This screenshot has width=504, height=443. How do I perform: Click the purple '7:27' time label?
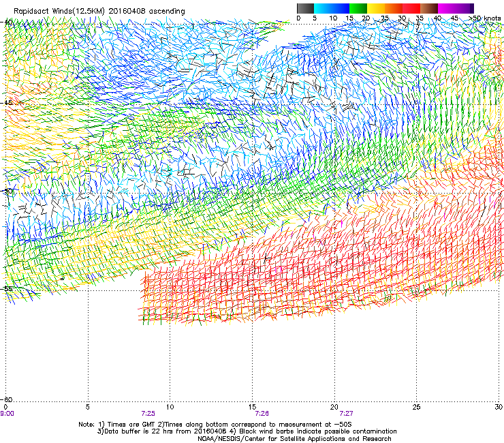(x=346, y=414)
